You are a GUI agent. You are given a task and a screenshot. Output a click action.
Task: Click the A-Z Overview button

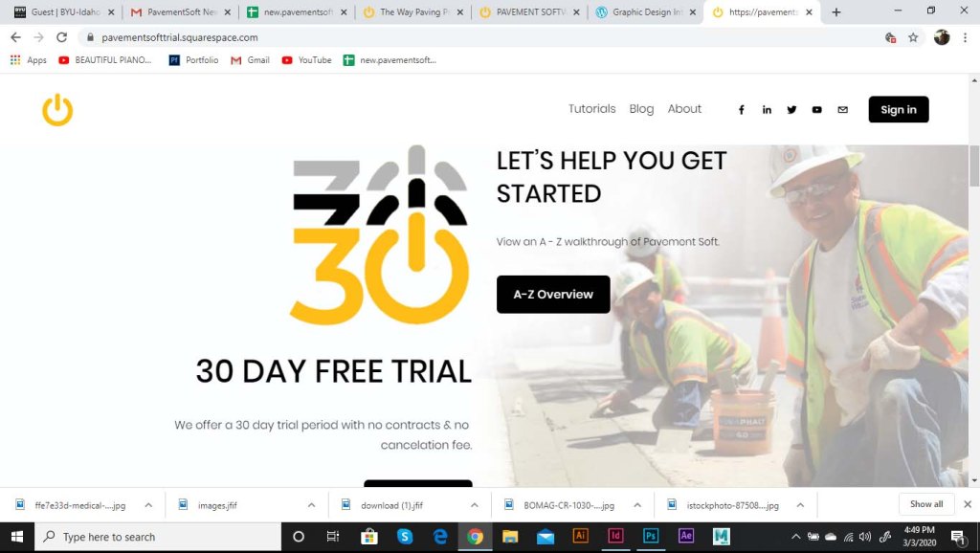(553, 295)
